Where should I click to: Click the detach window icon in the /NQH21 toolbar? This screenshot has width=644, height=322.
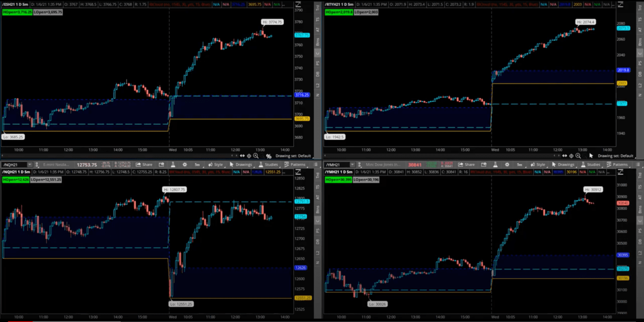[x=161, y=164]
